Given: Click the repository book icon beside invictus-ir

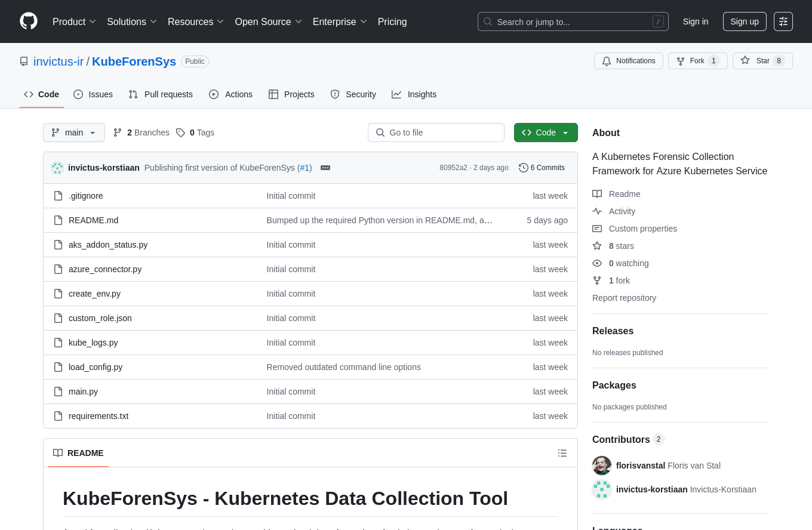Looking at the screenshot, I should (x=24, y=61).
